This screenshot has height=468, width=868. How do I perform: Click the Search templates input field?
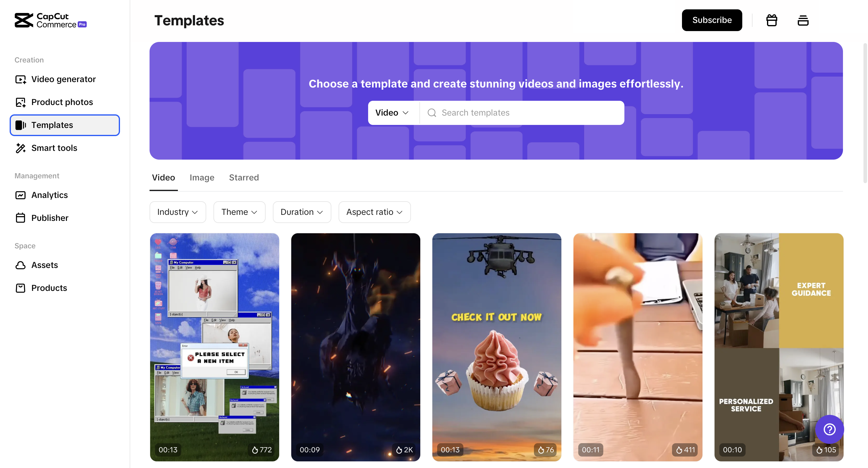click(x=522, y=113)
